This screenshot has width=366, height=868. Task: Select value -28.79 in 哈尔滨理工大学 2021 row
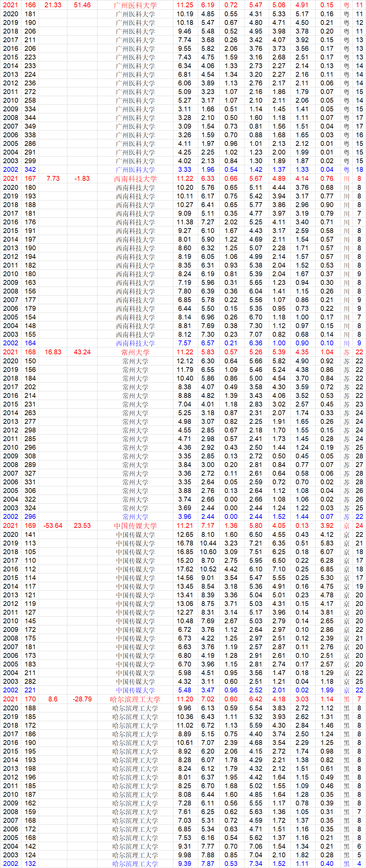82,699
